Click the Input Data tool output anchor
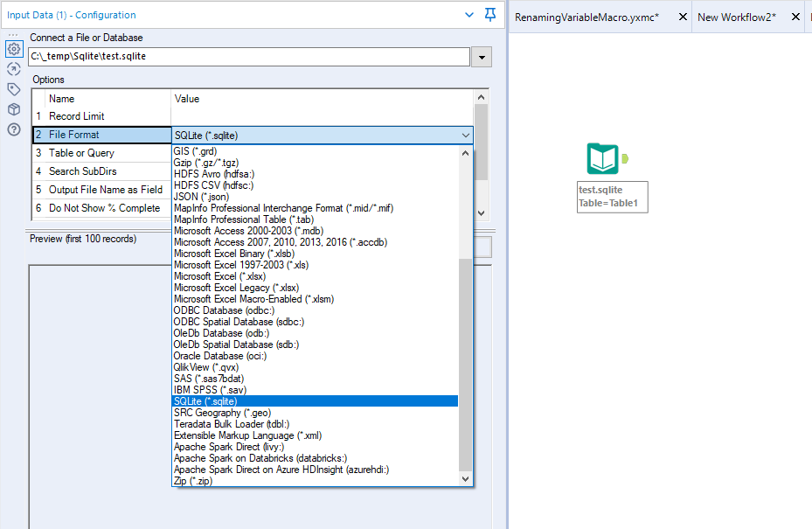 [625, 158]
